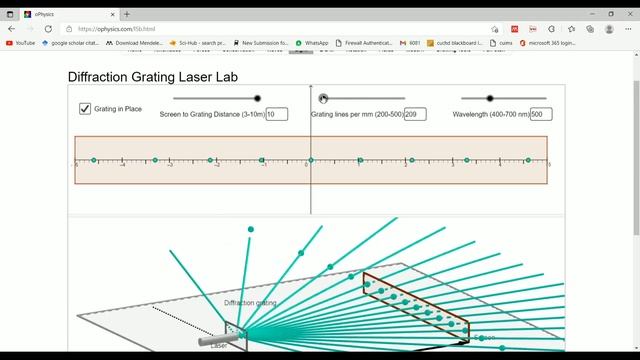
Task: Open browser Settings and more menu
Action: [x=628, y=29]
